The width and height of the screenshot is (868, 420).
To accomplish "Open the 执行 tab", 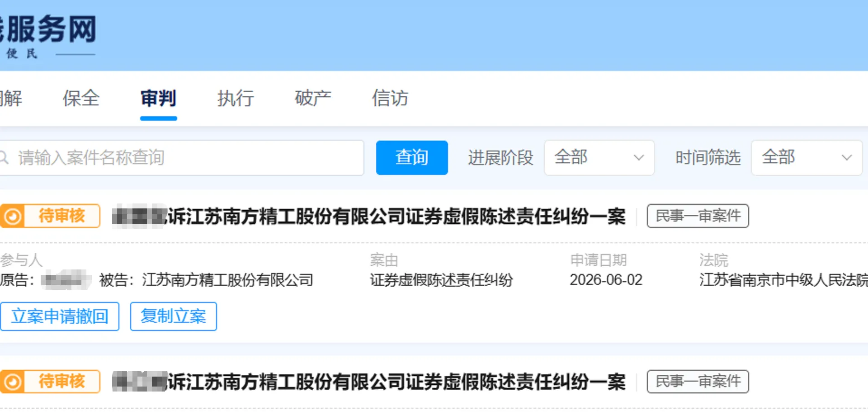I will coord(236,98).
